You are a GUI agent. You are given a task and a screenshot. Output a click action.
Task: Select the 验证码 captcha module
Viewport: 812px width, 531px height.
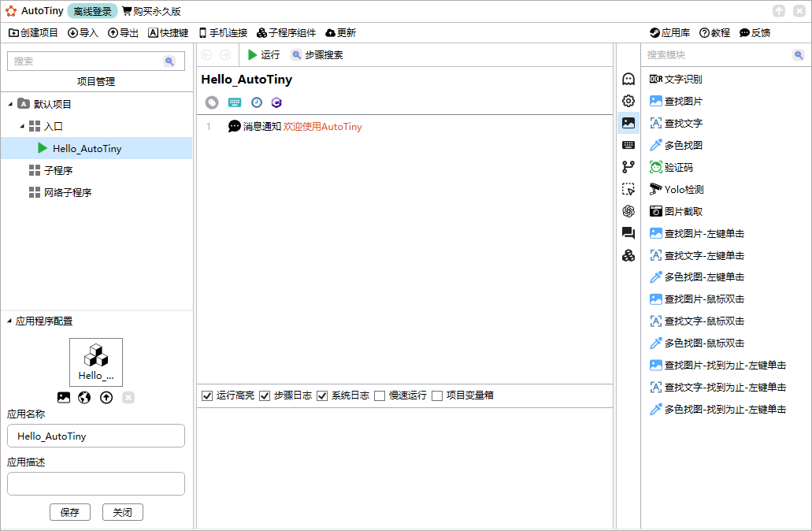point(671,167)
